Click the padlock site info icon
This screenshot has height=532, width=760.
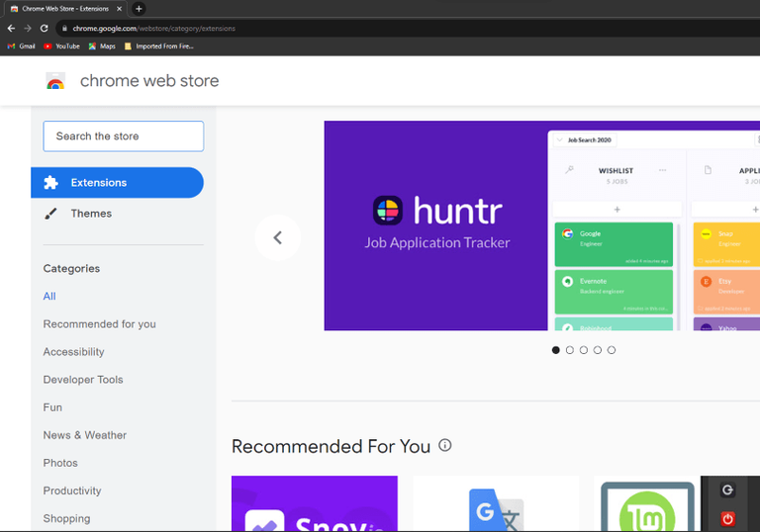coord(64,29)
